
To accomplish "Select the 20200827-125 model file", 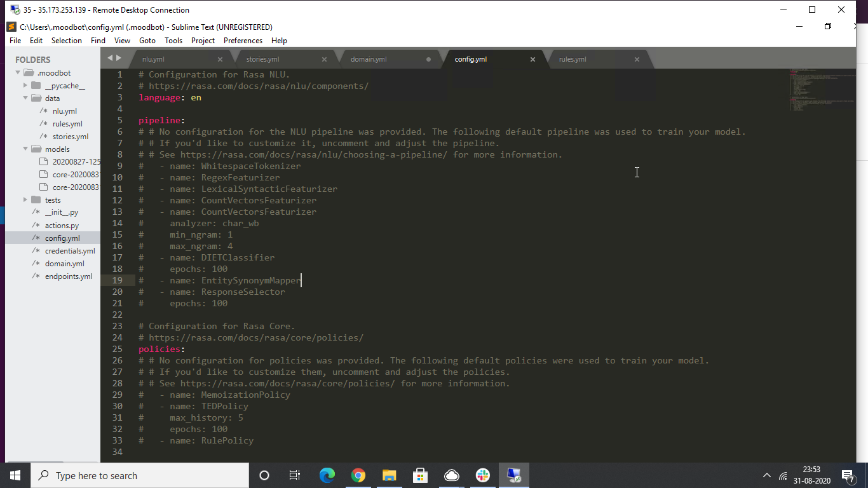I will coord(76,162).
